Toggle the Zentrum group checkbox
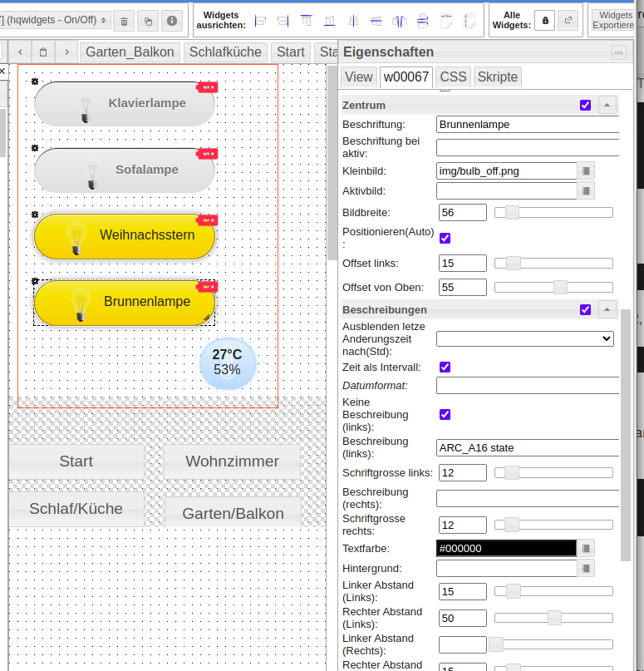 tap(585, 106)
